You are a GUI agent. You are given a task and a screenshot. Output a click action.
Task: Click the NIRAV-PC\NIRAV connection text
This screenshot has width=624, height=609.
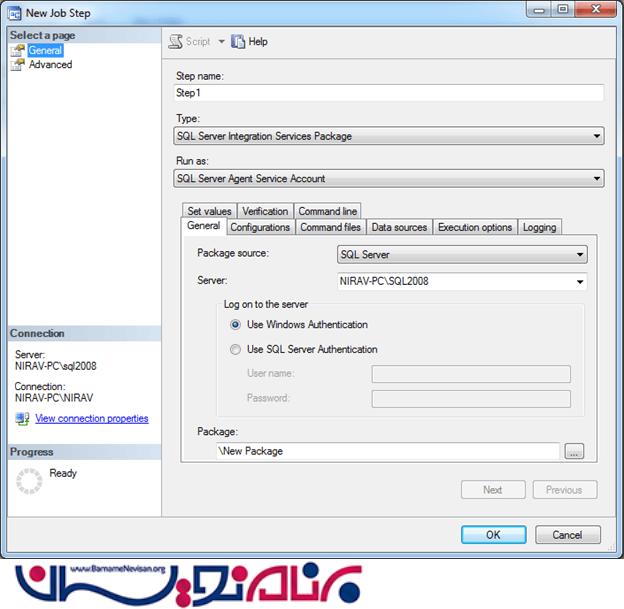click(54, 398)
